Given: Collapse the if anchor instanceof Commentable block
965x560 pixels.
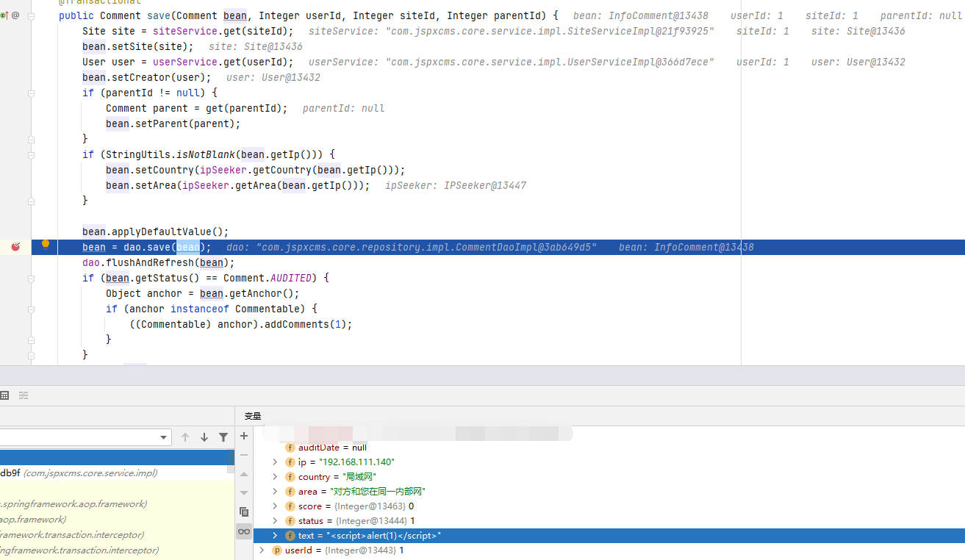Looking at the screenshot, I should click(x=32, y=309).
